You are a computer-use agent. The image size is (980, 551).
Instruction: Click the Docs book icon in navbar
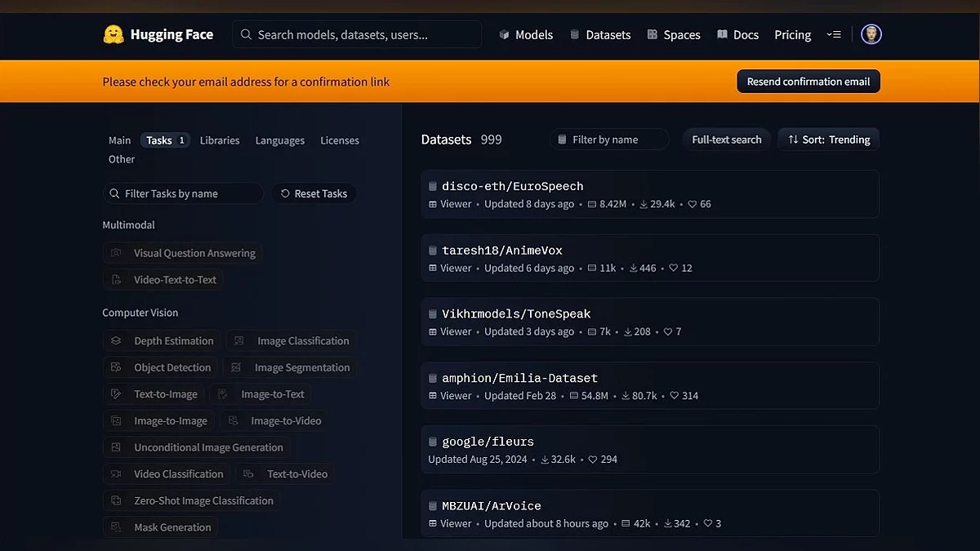click(722, 35)
